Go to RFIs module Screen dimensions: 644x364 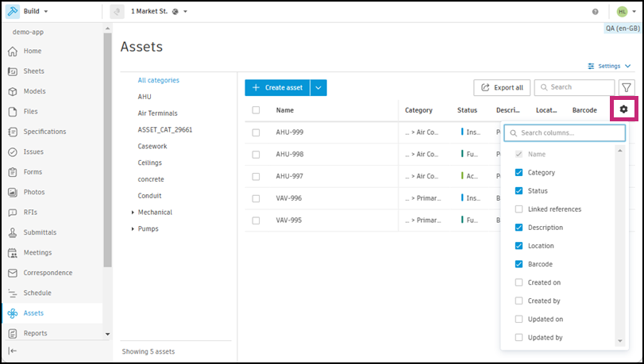pos(30,213)
